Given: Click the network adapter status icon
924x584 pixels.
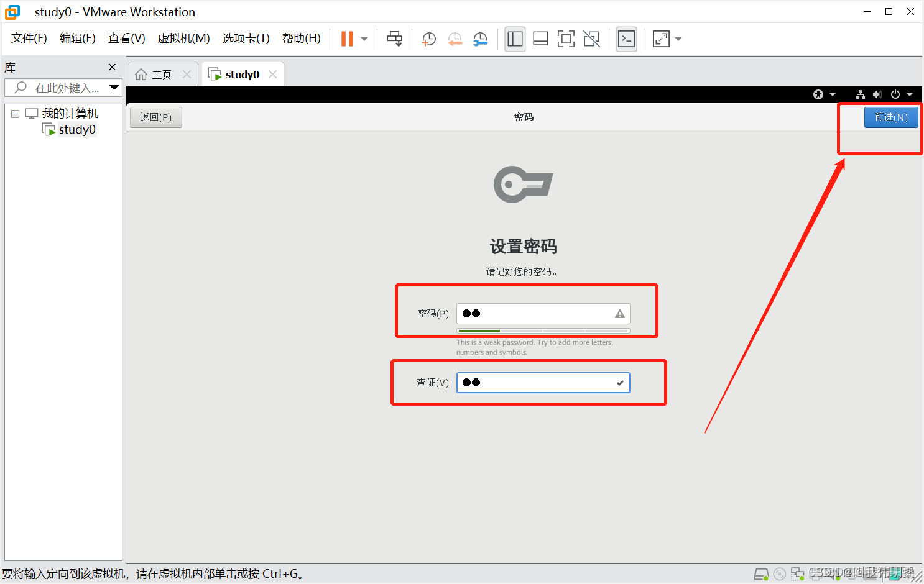Looking at the screenshot, I should point(797,574).
